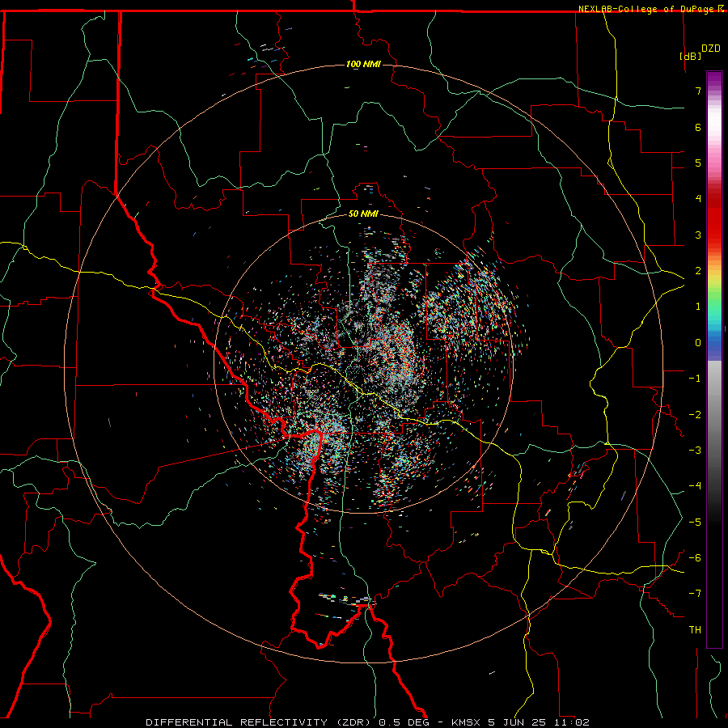Click the 5 value on color scale
This screenshot has width=728, height=728.
(698, 163)
